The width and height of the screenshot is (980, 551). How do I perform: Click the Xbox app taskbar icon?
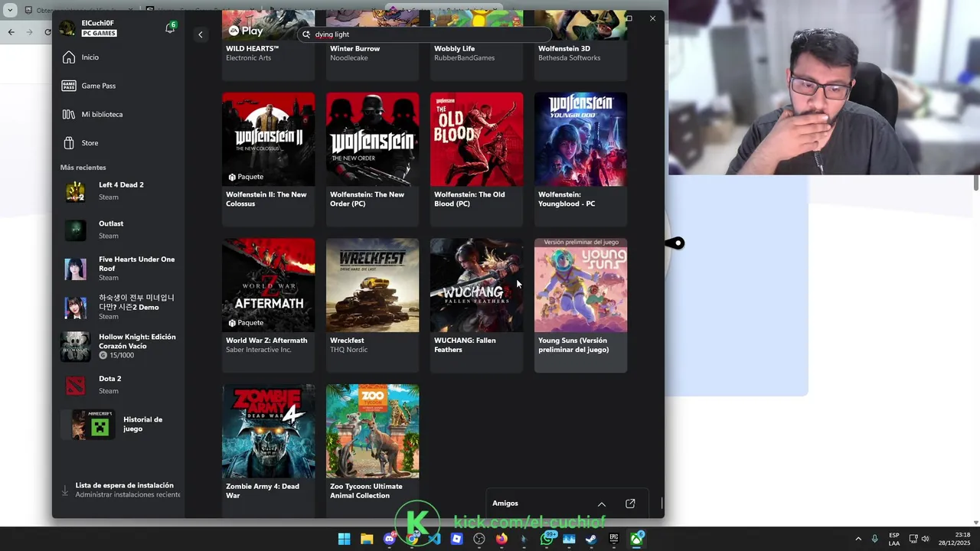pos(636,539)
